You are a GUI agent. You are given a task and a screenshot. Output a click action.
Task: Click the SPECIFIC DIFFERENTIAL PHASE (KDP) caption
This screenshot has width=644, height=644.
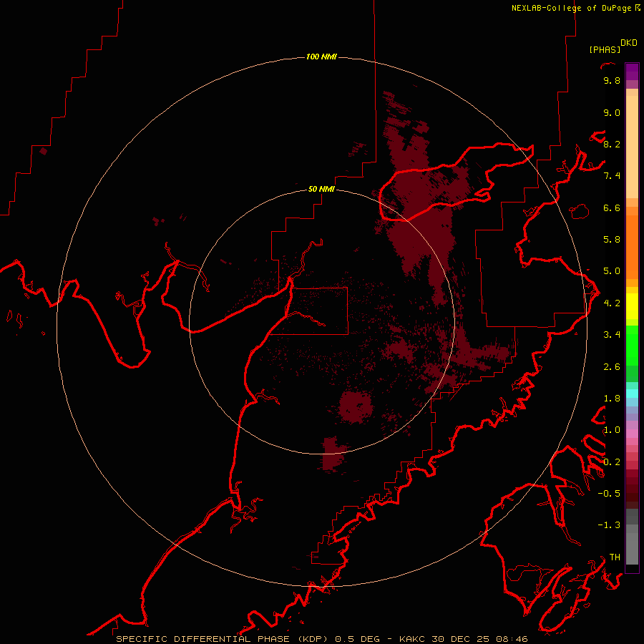pyautogui.click(x=222, y=639)
